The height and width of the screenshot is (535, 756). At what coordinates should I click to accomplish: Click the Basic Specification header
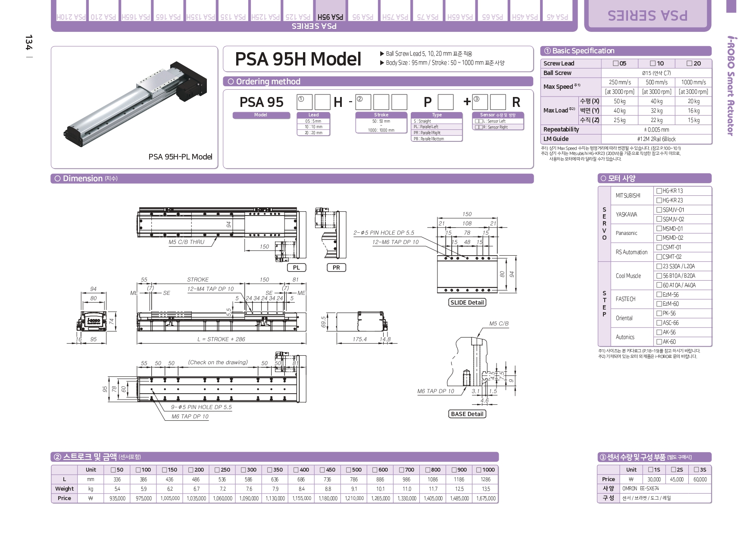coord(626,51)
